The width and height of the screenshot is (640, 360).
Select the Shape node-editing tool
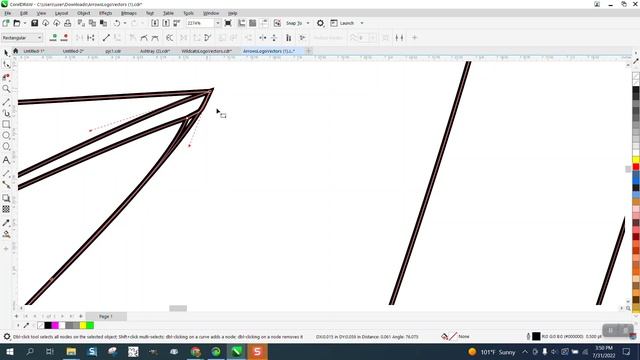(6, 65)
